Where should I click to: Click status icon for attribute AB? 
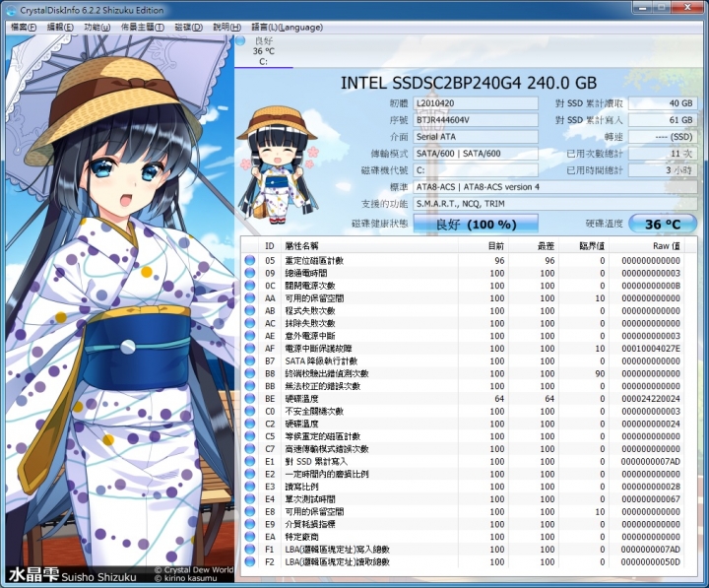pyautogui.click(x=249, y=310)
